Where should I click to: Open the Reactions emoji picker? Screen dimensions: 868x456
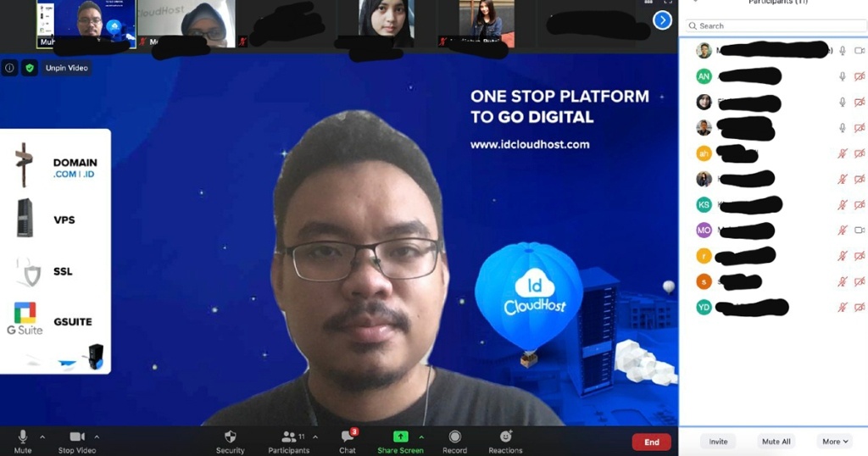tap(505, 442)
